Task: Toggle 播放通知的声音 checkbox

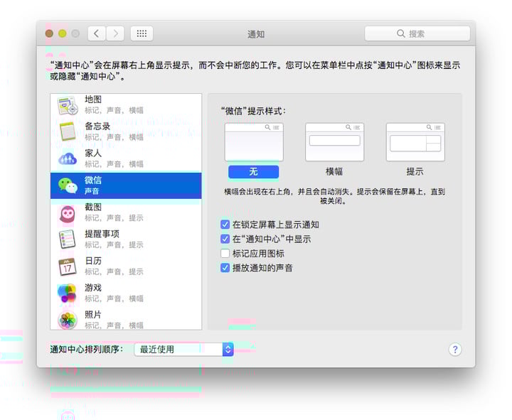Action: [225, 268]
